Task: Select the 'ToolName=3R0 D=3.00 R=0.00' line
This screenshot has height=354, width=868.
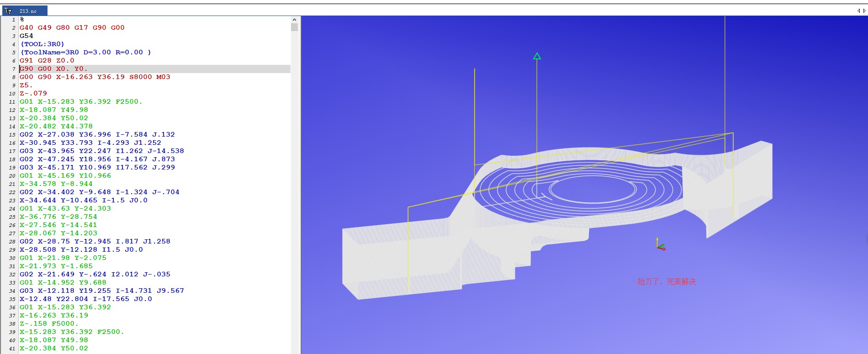Action: (x=85, y=52)
